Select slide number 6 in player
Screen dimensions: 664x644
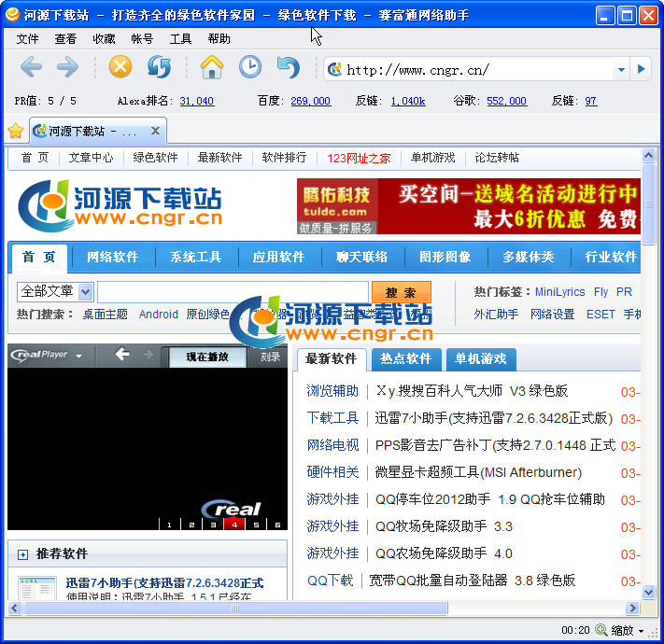277,525
